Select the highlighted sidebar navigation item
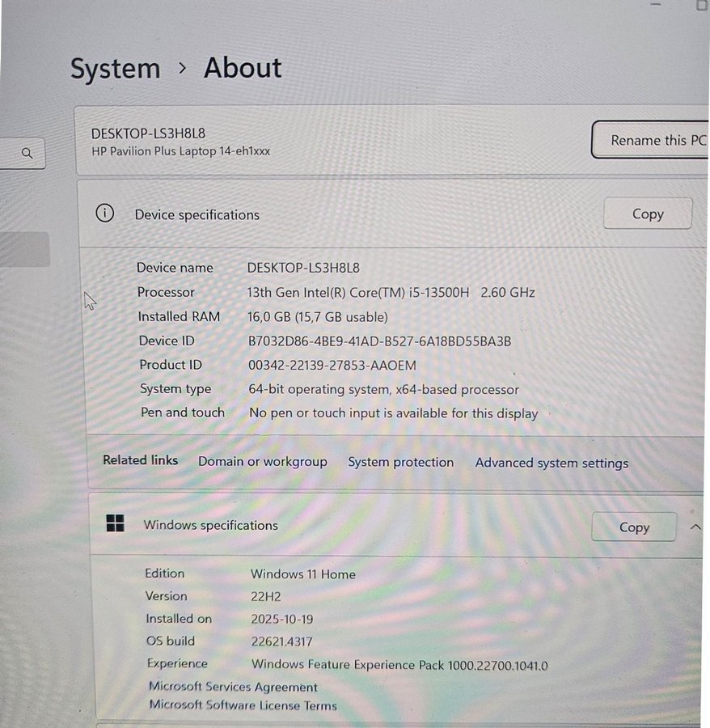This screenshot has width=710, height=728. (24, 249)
